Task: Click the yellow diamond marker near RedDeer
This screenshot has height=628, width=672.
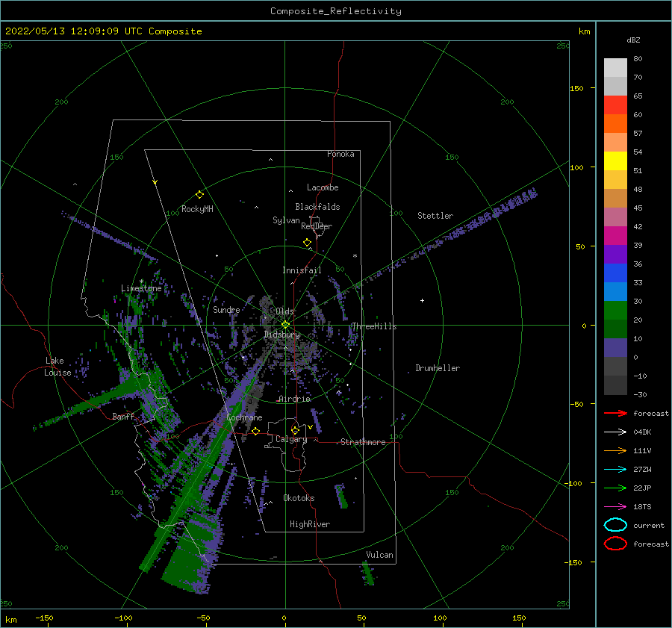Action: (308, 243)
